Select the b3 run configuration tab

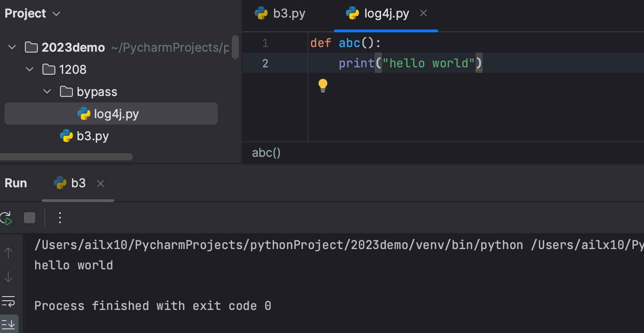coord(70,183)
